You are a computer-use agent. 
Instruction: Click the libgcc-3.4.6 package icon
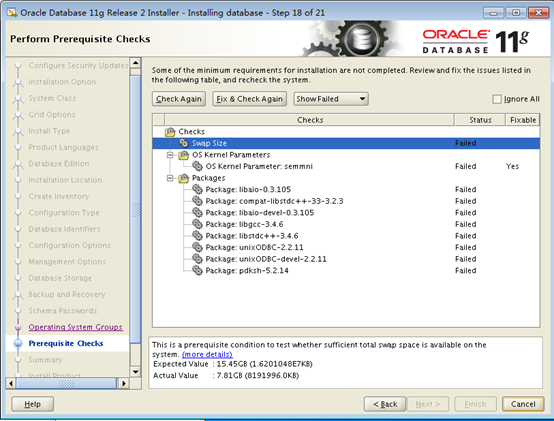point(197,224)
